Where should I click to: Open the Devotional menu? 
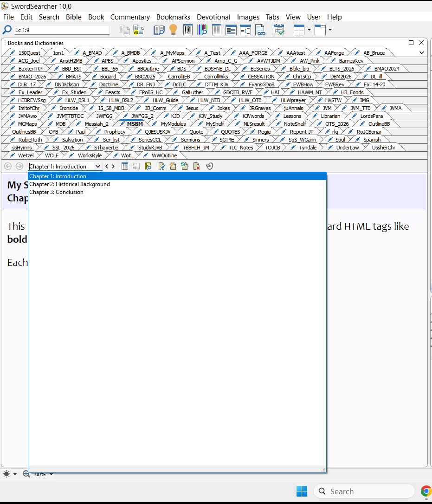pos(213,17)
